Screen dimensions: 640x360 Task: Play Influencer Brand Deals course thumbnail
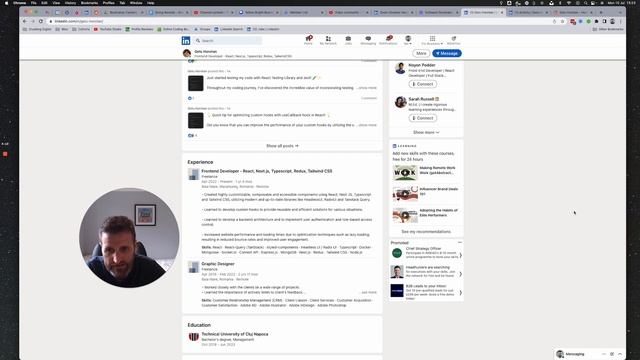click(405, 194)
